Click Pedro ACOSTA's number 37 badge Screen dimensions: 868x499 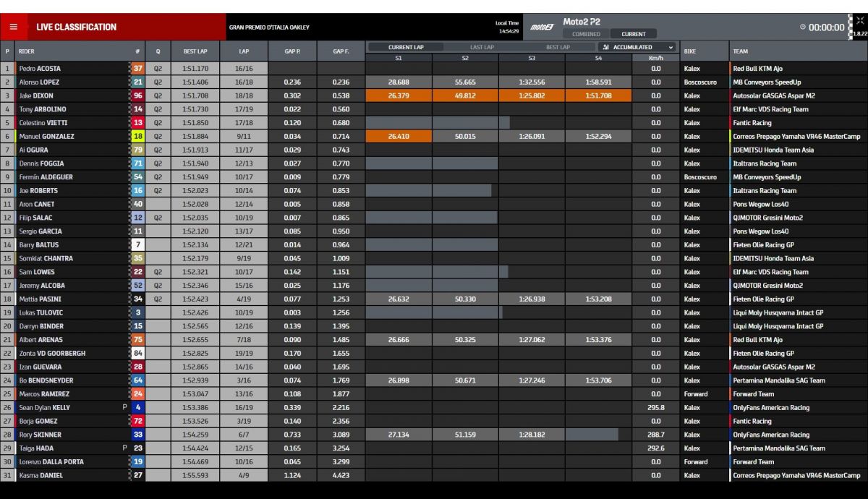pos(138,69)
